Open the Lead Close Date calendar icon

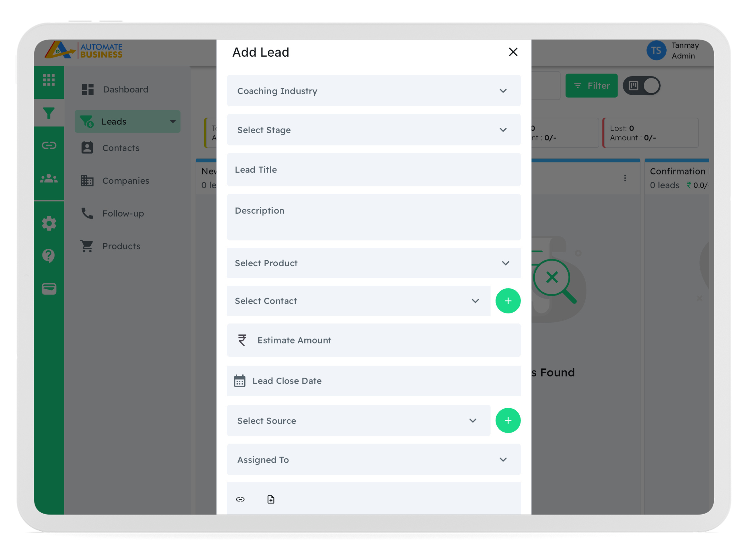[240, 381]
